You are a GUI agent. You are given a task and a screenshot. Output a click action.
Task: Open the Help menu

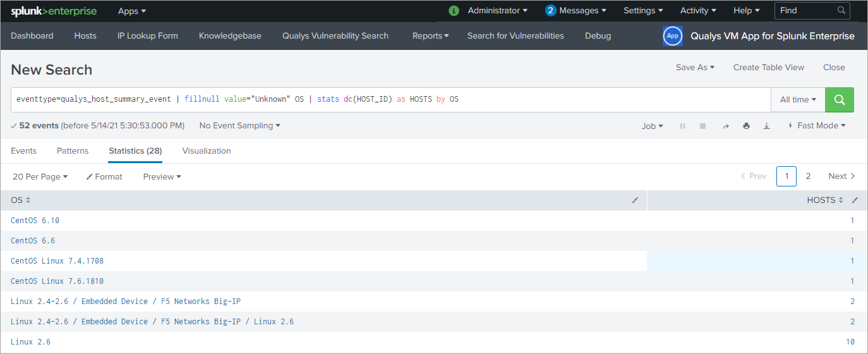click(747, 11)
